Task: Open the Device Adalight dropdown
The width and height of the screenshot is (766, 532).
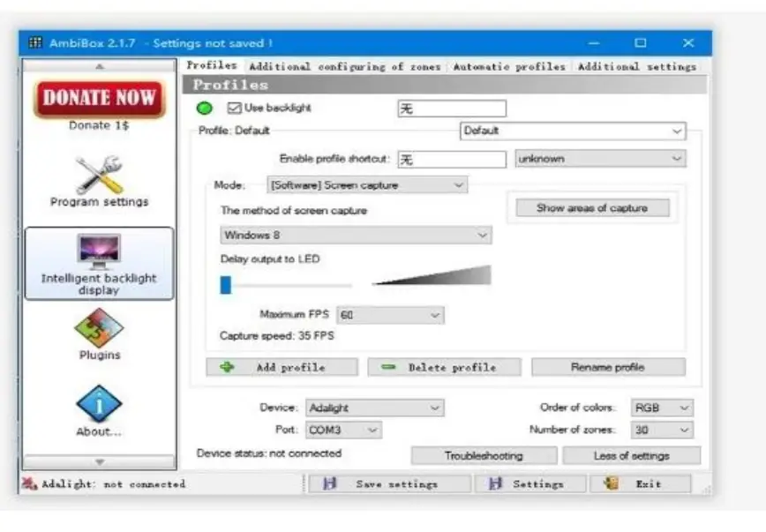Action: pyautogui.click(x=375, y=408)
